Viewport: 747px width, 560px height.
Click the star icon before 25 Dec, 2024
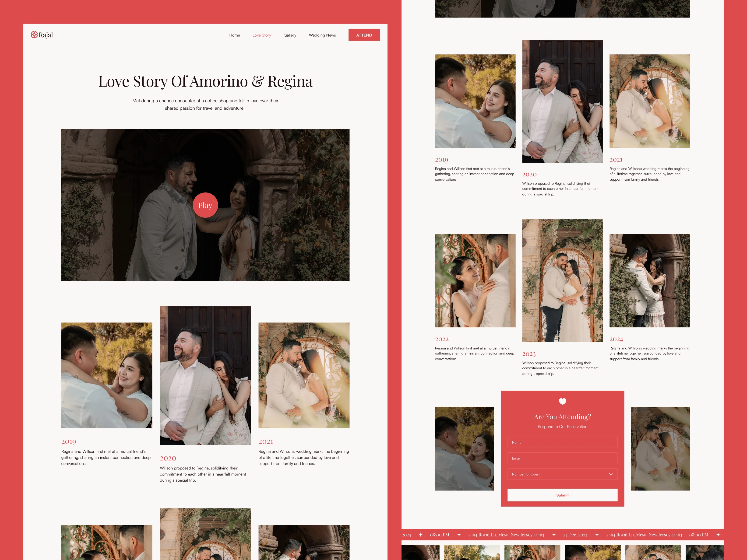[554, 535]
